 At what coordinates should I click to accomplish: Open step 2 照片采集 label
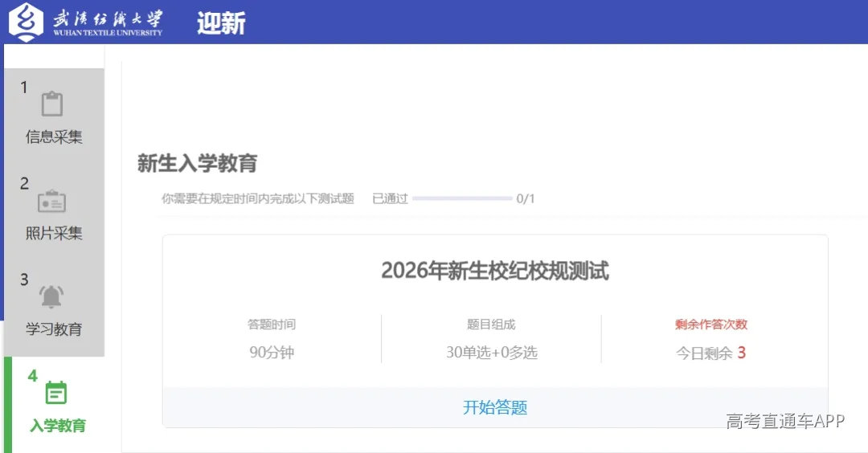tap(54, 233)
